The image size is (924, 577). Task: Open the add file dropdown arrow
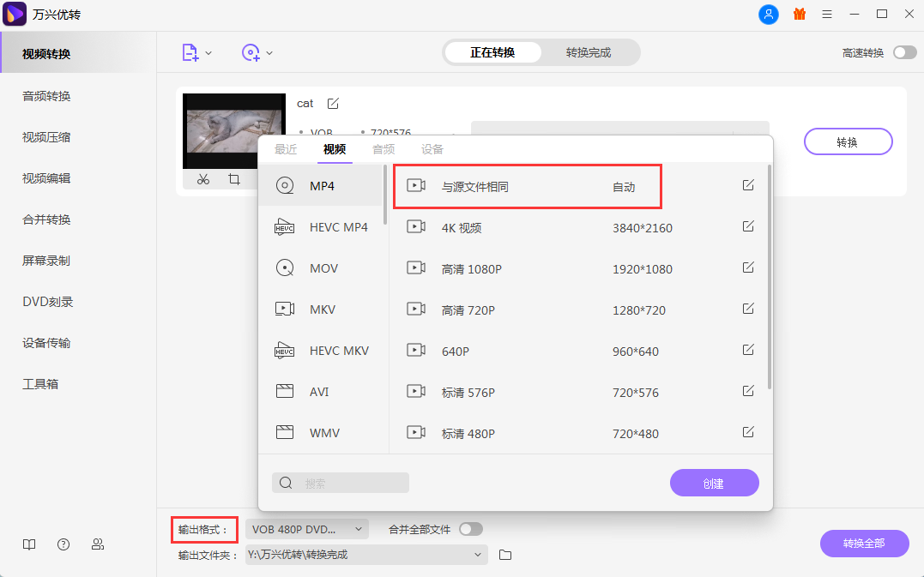(208, 53)
